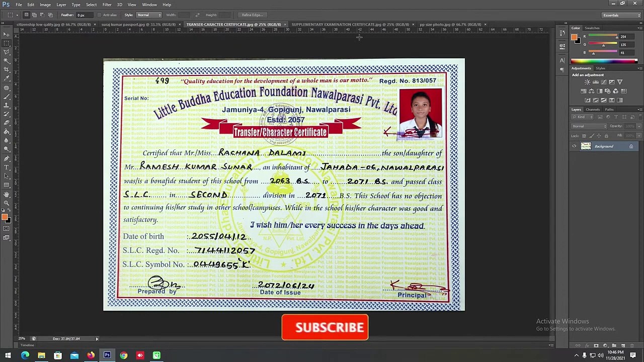Viewport: 644px width, 362px height.
Task: Open the Fill slider dropdown arrow
Action: point(639,136)
